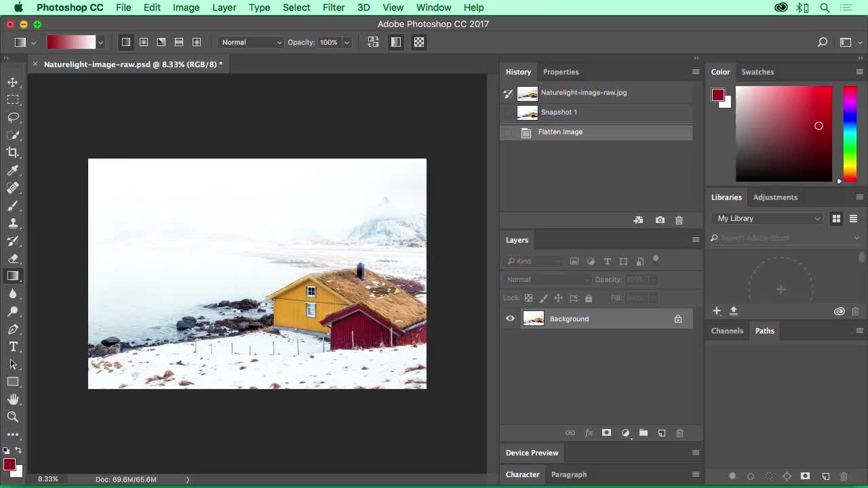
Task: Pick a color from the Color panel spectrum
Action: point(783,134)
